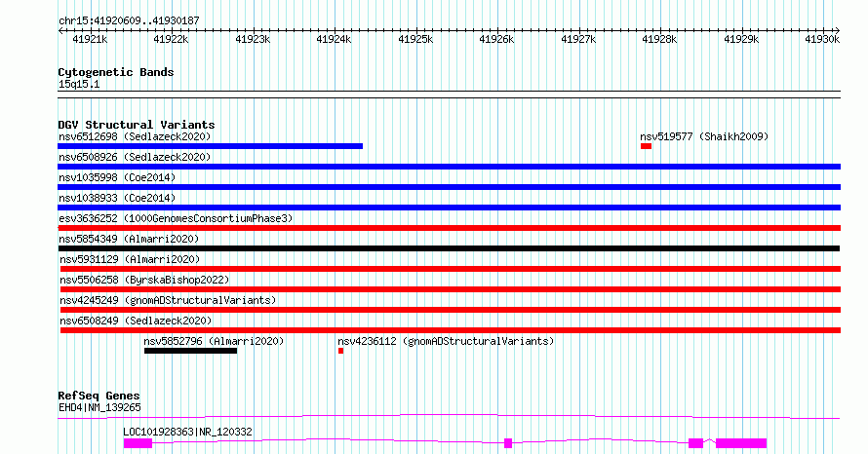The width and height of the screenshot is (868, 454).
Task: Click the red bar under esv3636252
Action: (x=449, y=228)
